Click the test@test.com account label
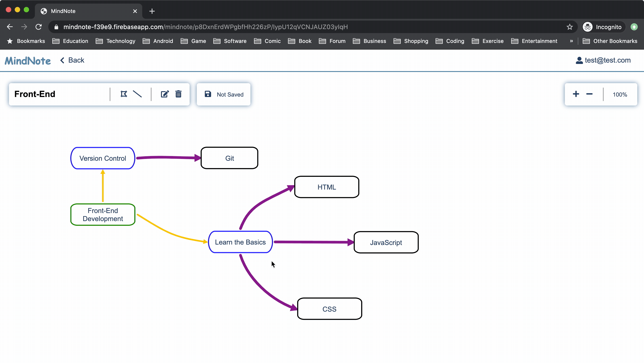 coord(608,60)
